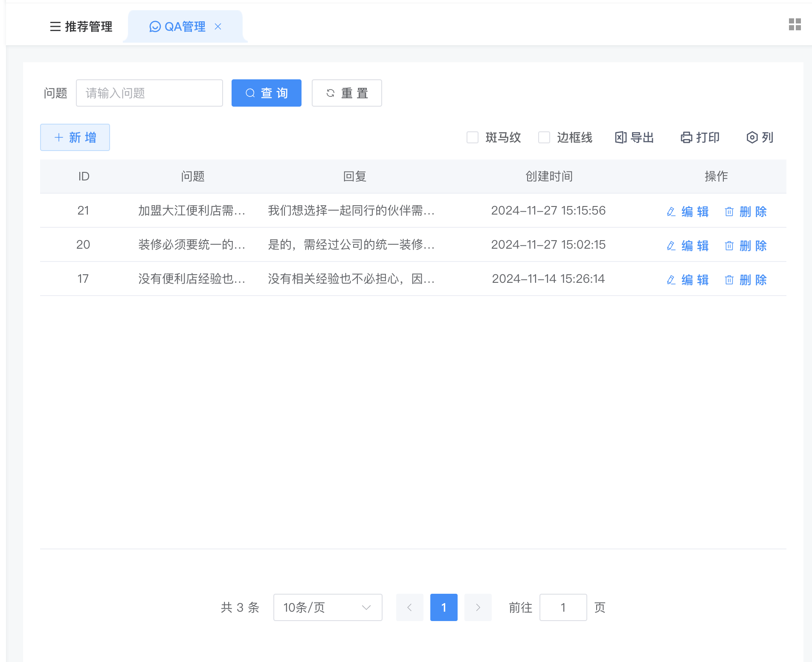Click the hamburger icon beside 推荐管理
The width and height of the screenshot is (812, 662).
[55, 26]
